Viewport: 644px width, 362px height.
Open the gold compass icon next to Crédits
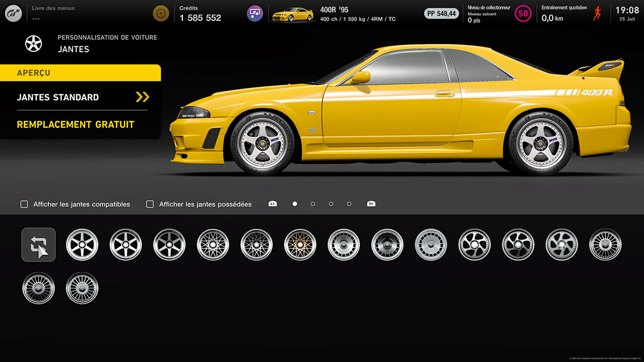(x=161, y=14)
